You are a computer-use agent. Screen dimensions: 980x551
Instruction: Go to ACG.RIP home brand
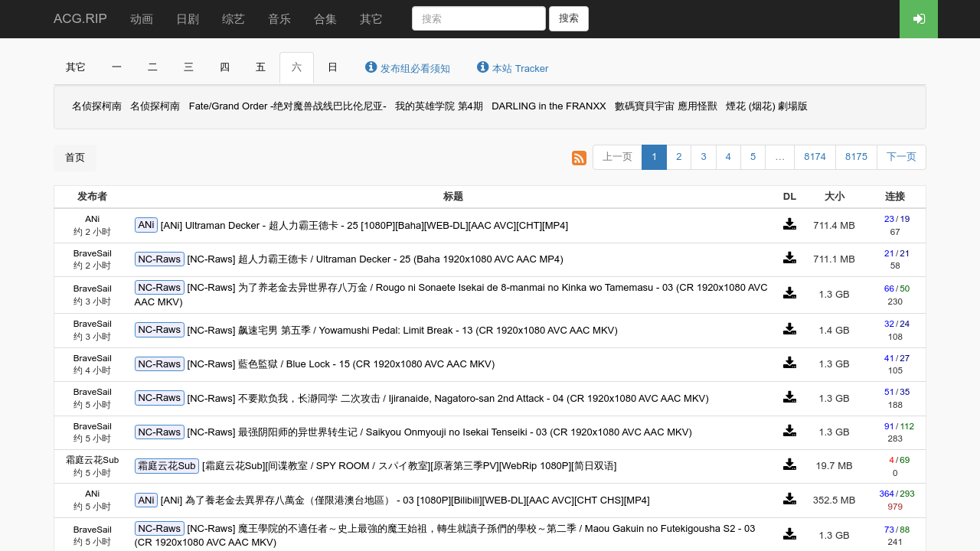tap(80, 18)
